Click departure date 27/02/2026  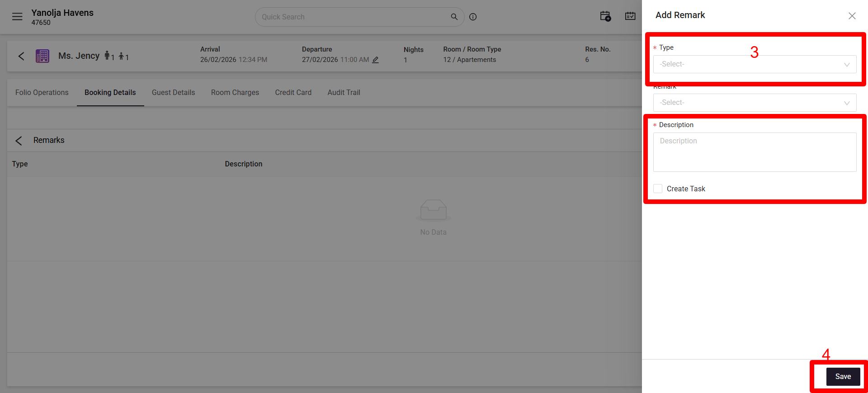click(x=320, y=60)
